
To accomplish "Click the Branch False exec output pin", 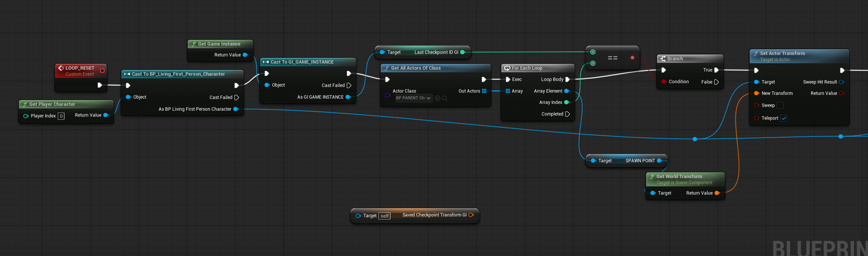I will (716, 82).
